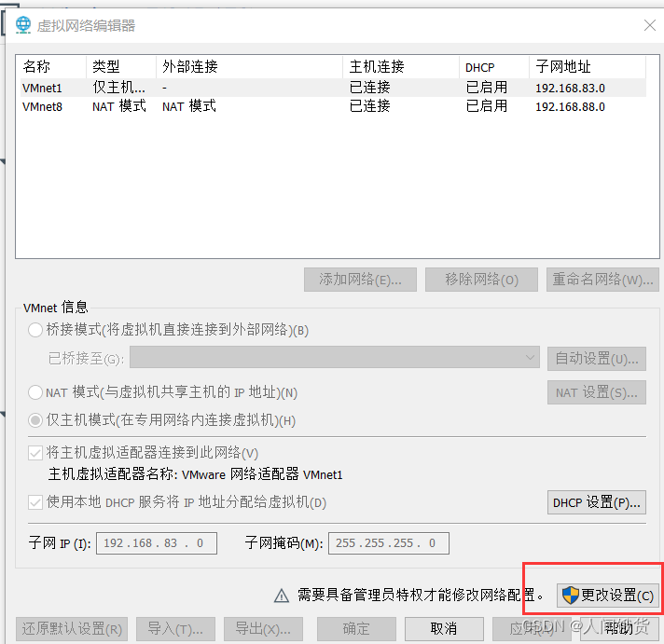Select the VMnet8 network row
The image size is (664, 644).
333,106
